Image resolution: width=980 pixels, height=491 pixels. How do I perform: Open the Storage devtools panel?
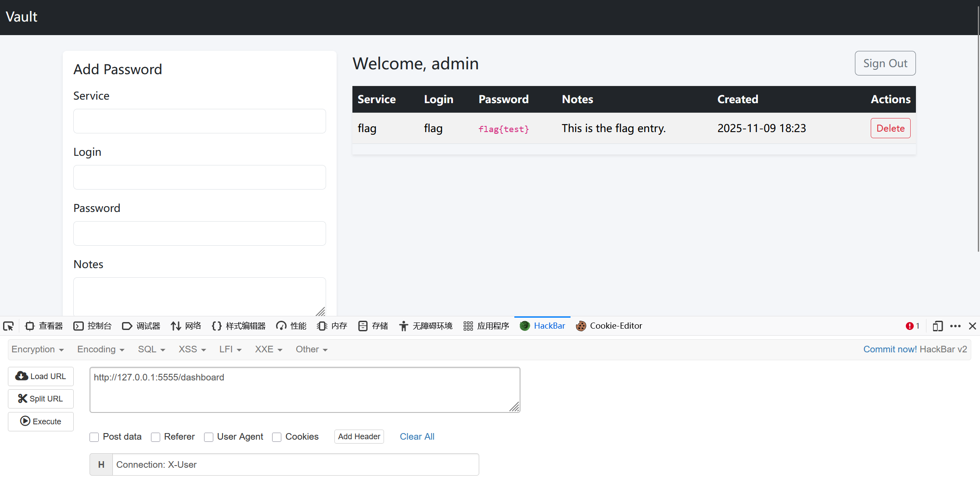point(373,326)
